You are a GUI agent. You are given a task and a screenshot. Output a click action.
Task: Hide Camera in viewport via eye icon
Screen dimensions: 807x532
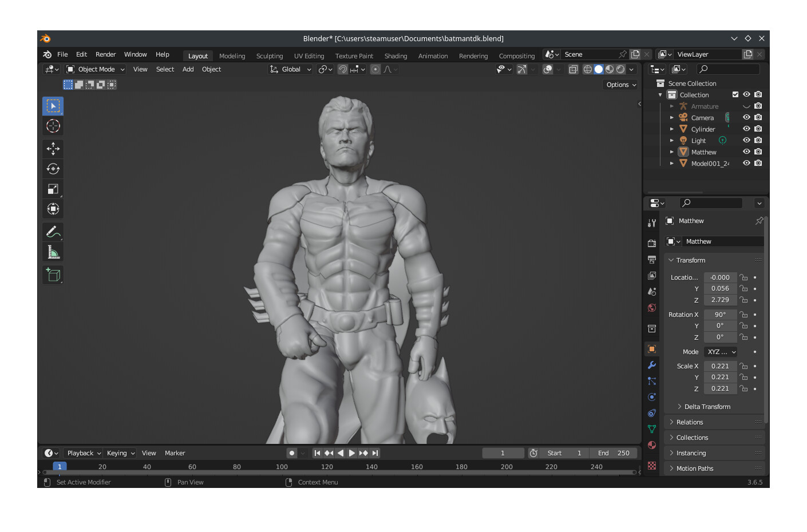746,117
